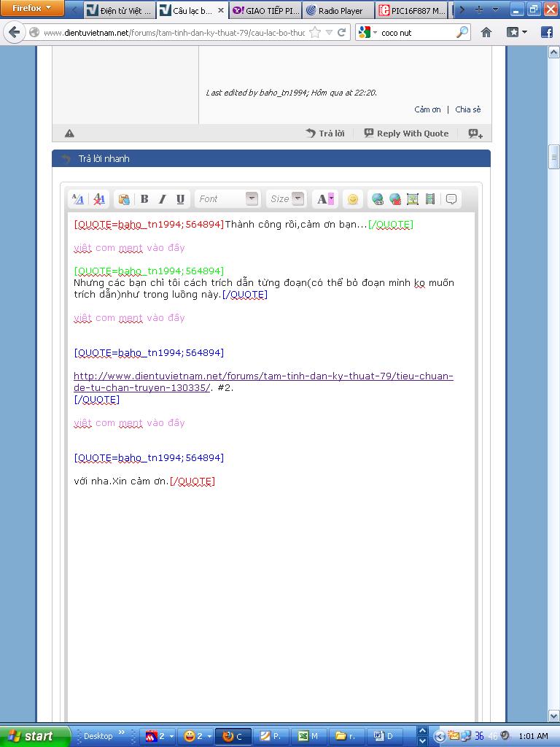The width and height of the screenshot is (560, 747).
Task: Click the insert link icon
Action: pyautogui.click(x=378, y=199)
